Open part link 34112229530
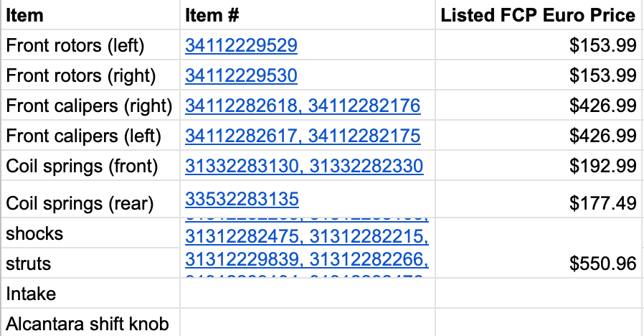The width and height of the screenshot is (644, 336). click(x=241, y=75)
